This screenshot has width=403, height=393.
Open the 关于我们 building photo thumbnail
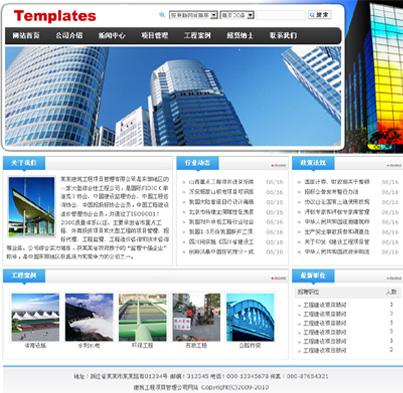[31, 206]
